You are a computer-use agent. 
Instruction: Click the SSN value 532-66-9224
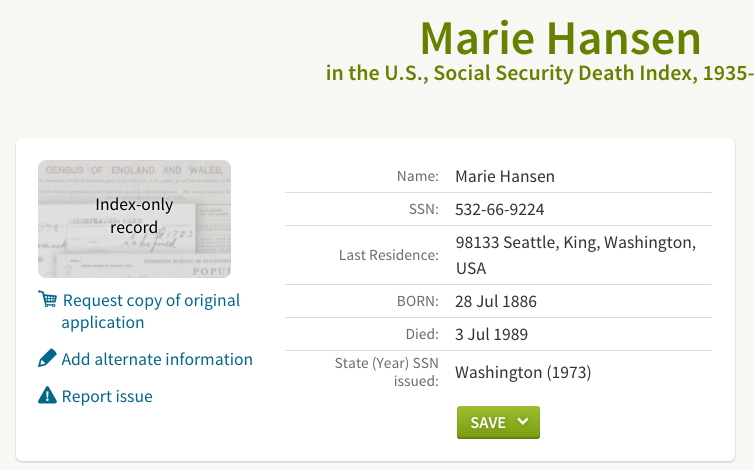(x=500, y=209)
